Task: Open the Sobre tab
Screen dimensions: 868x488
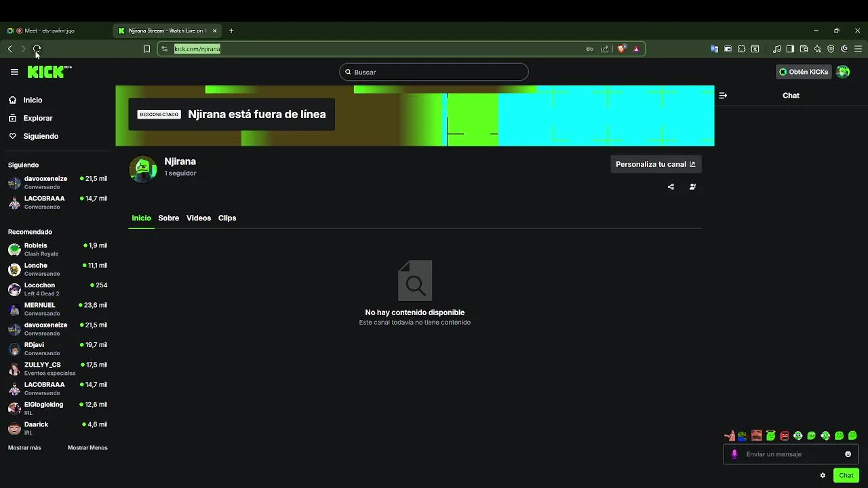Action: pyautogui.click(x=169, y=218)
